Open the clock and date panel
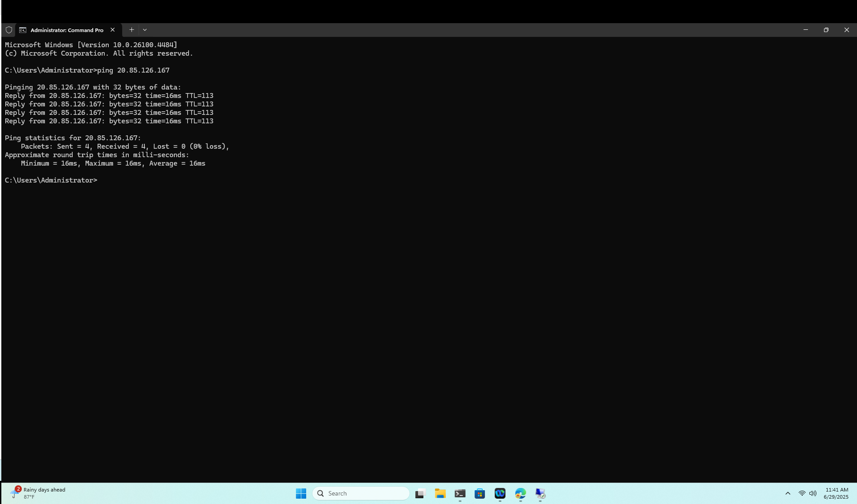The width and height of the screenshot is (857, 504). 836,493
